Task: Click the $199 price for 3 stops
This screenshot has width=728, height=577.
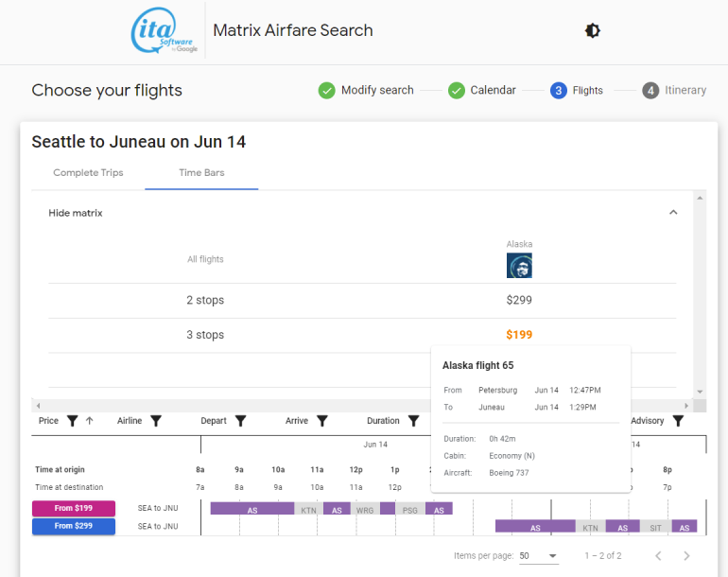Action: tap(519, 335)
